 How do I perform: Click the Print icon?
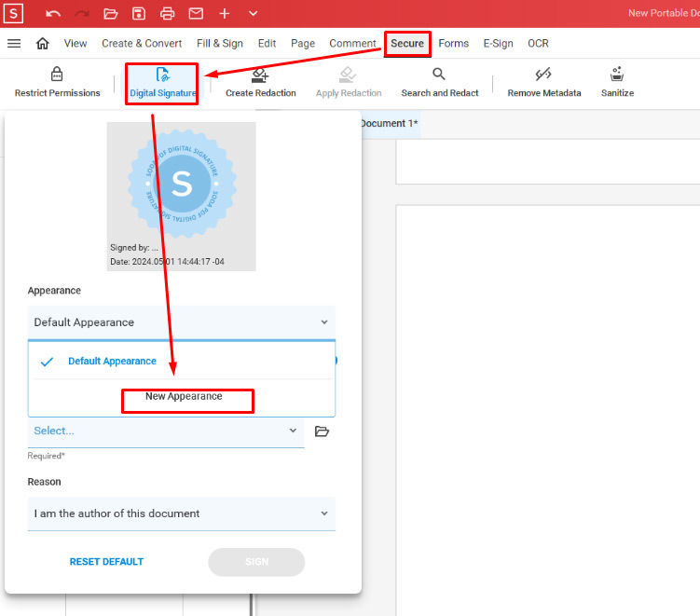(x=168, y=14)
